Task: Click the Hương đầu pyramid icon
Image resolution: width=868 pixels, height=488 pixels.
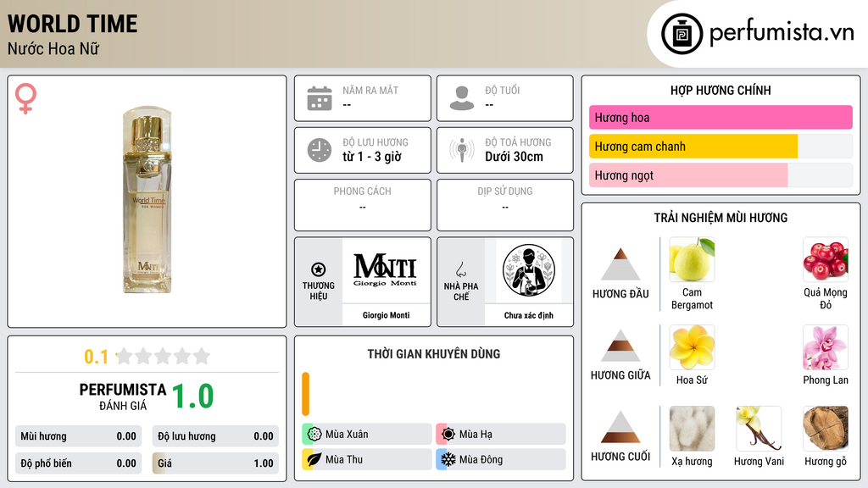Action: [x=620, y=264]
